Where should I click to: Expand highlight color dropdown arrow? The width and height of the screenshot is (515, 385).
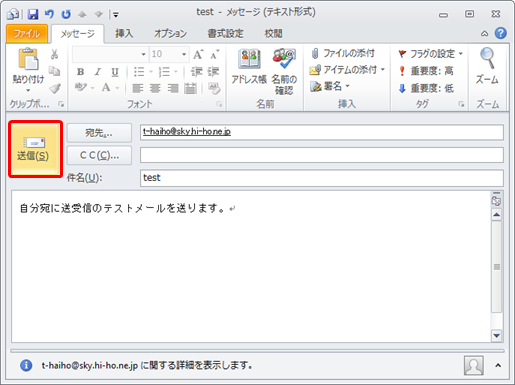pyautogui.click(x=93, y=88)
